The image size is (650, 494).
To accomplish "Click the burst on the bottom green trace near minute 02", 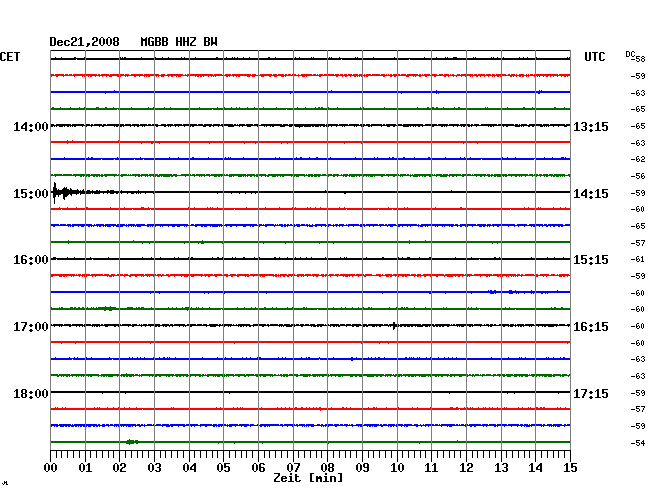I will click(x=132, y=442).
